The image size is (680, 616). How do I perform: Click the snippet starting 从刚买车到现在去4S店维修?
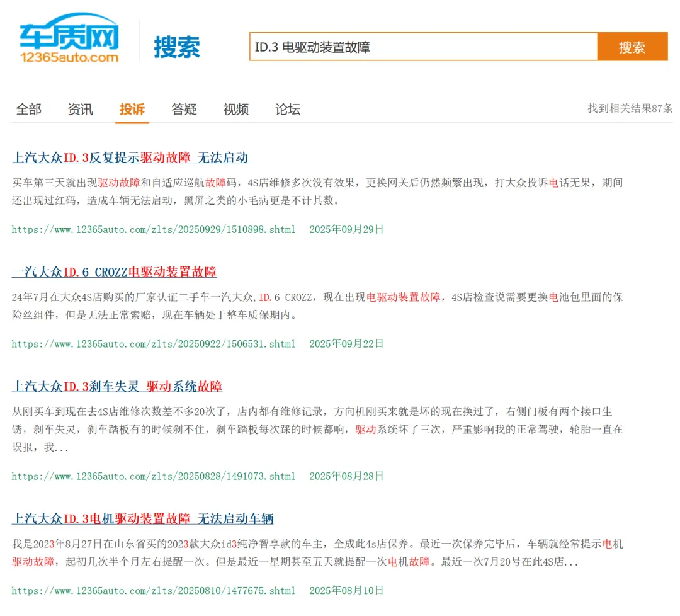coord(317,430)
